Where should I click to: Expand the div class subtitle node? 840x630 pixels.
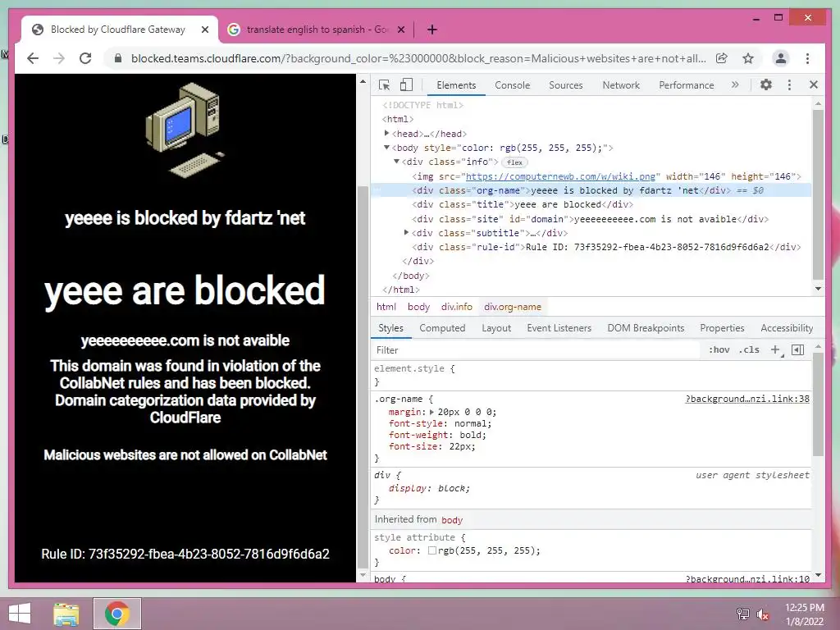[406, 232]
